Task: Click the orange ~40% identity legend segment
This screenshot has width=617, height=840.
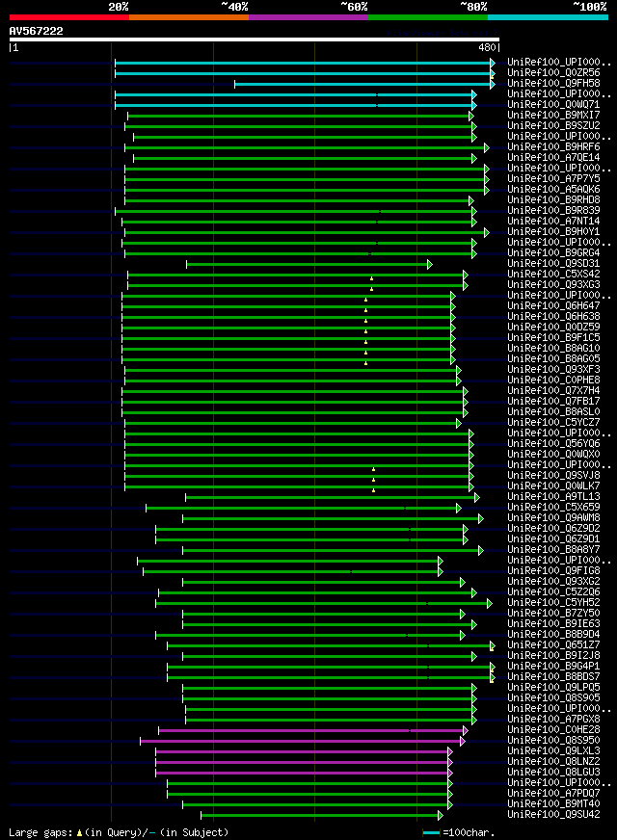Action: coord(189,17)
